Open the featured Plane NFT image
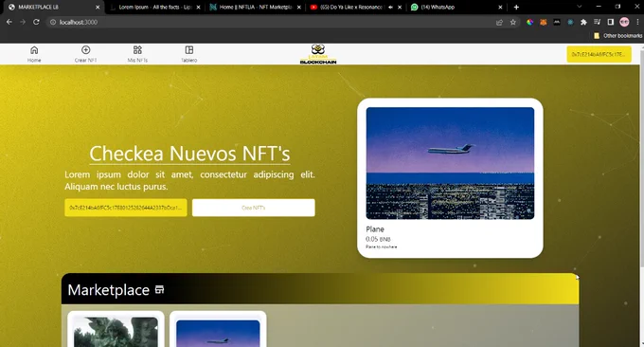 pyautogui.click(x=450, y=163)
